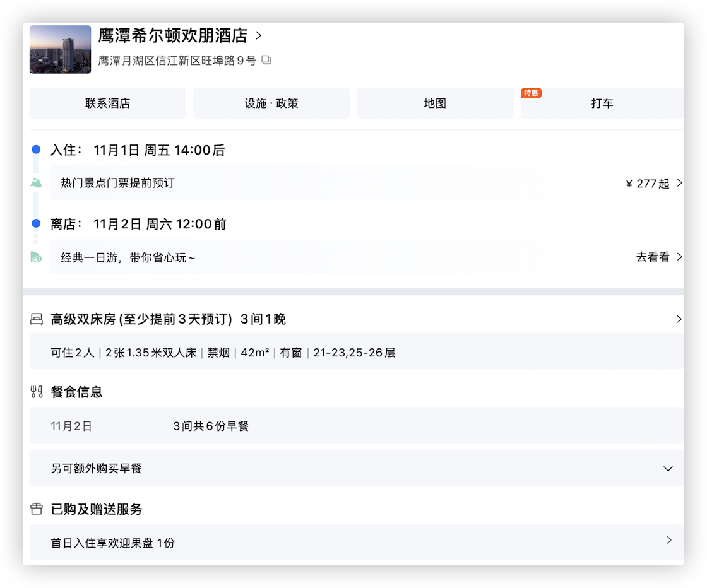Click the green day tour flag icon
The width and height of the screenshot is (707, 588).
(x=36, y=257)
